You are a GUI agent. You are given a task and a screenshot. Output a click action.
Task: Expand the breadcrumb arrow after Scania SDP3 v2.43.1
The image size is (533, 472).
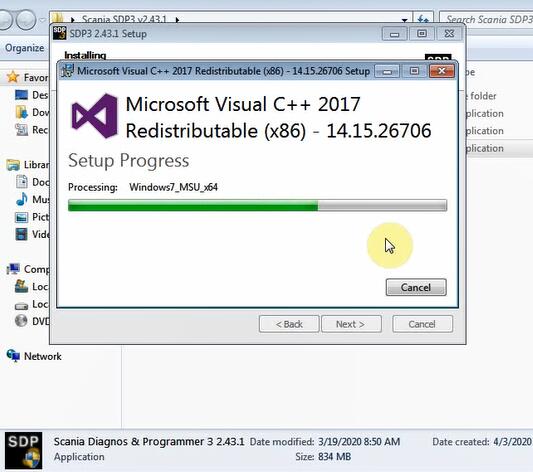177,20
